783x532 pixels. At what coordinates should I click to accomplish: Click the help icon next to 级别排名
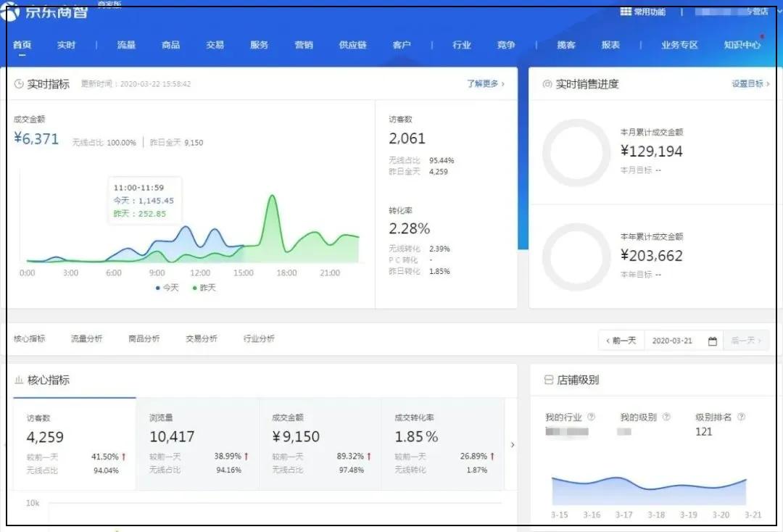(742, 415)
